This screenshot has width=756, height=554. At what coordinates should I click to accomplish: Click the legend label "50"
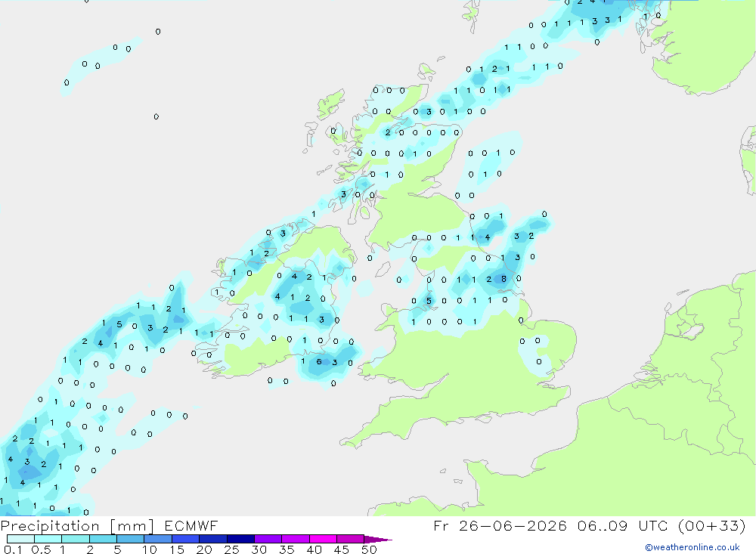(369, 549)
